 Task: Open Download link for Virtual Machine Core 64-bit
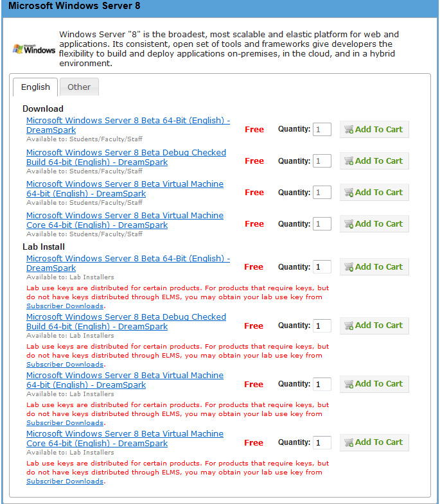coord(125,220)
